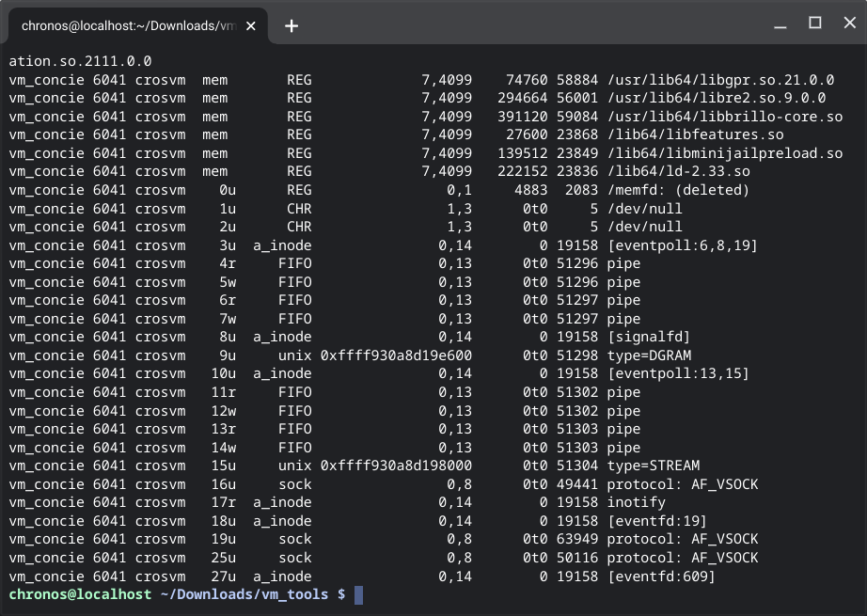Click node number 49441

577,484
